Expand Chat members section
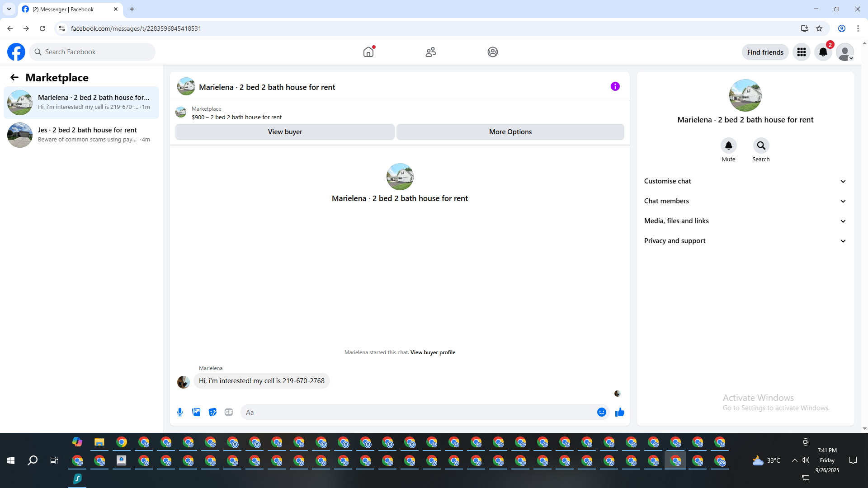The height and width of the screenshot is (488, 868). pyautogui.click(x=745, y=201)
